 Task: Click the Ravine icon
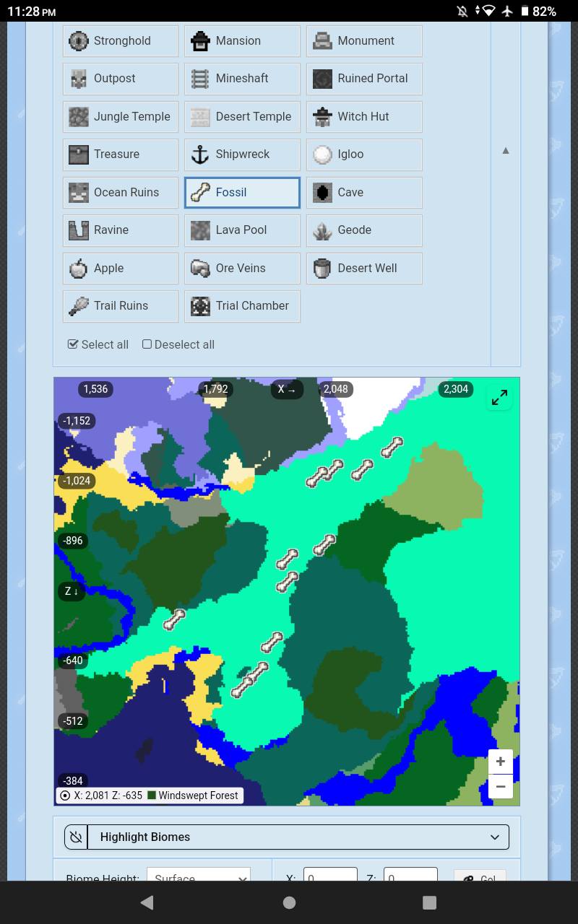tap(78, 230)
